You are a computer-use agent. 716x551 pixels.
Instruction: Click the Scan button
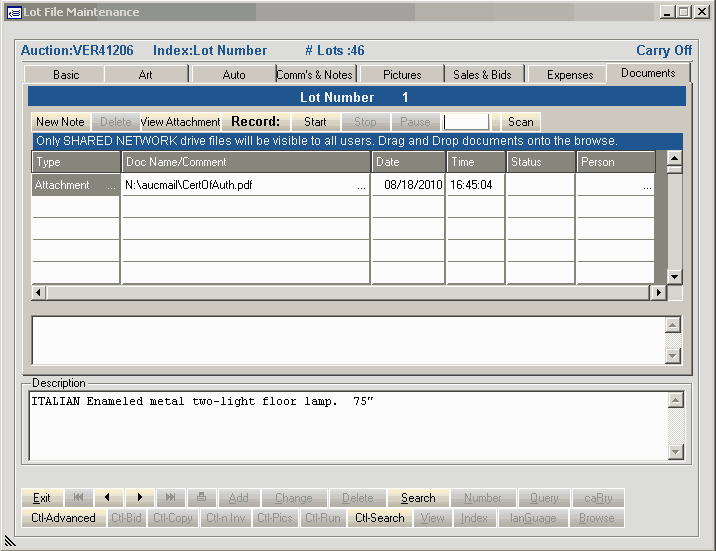pos(520,122)
